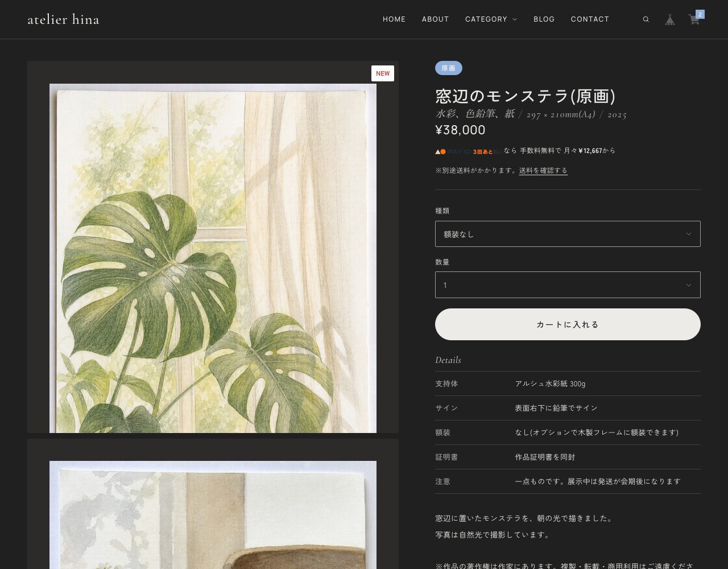
Task: Click the medium line 水彩、色鉛筆、紙
Action: [x=475, y=114]
